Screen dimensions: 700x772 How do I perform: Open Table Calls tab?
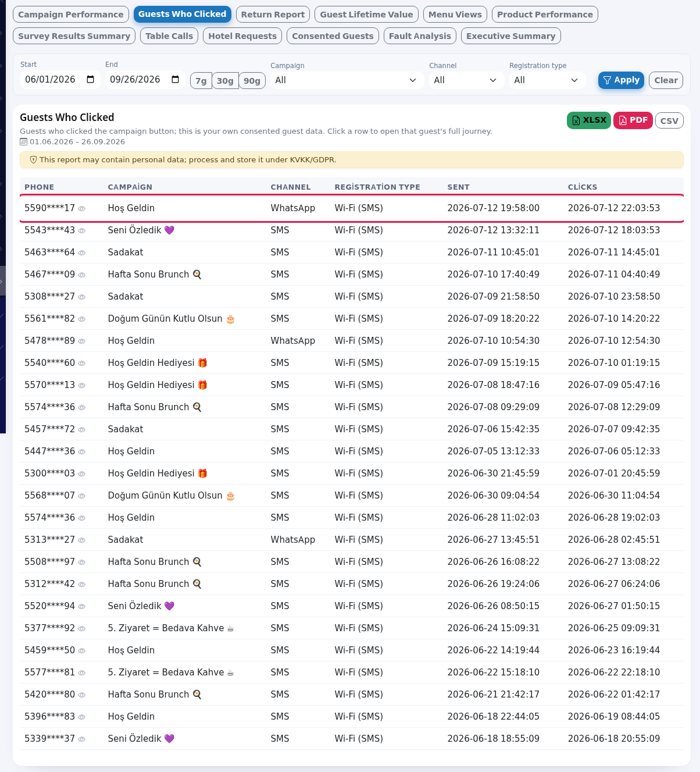pos(169,36)
